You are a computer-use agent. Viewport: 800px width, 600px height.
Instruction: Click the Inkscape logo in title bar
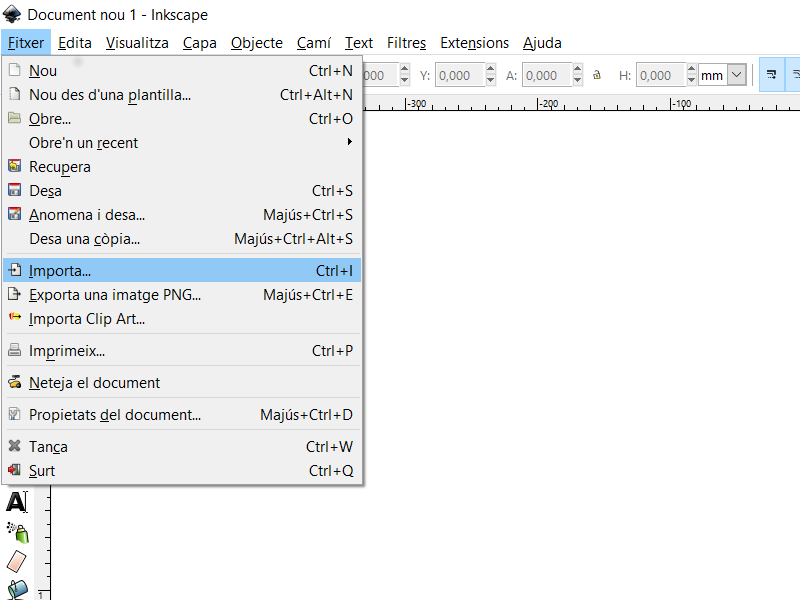[12, 14]
